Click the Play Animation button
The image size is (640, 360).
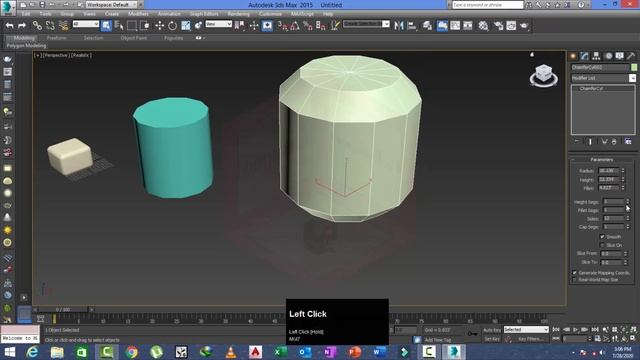575,329
